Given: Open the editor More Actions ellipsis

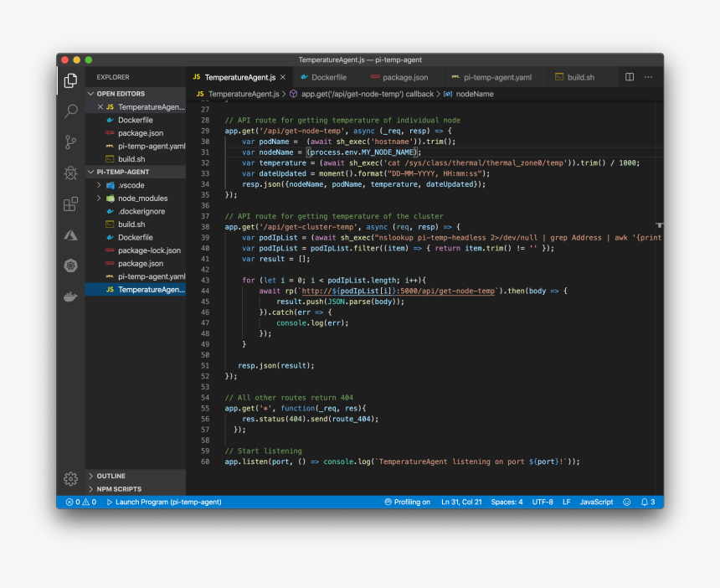Looking at the screenshot, I should [x=648, y=77].
